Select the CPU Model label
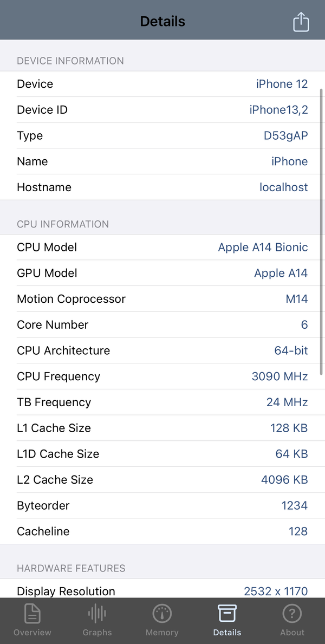325x644 pixels. [47, 247]
